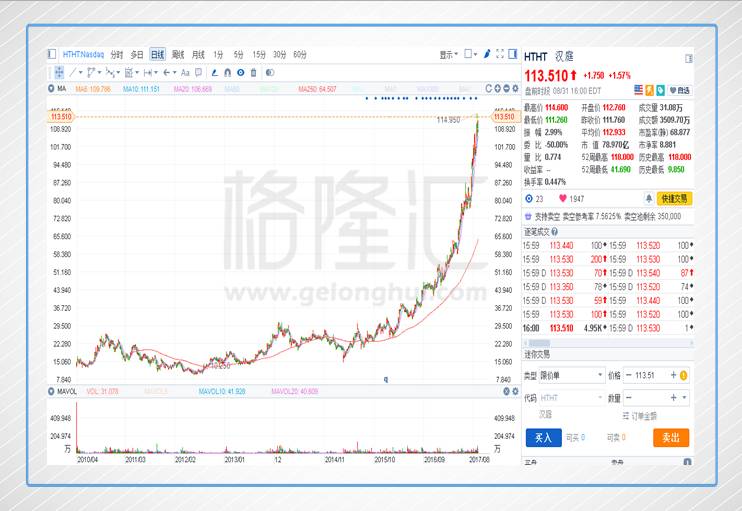Click the pink heart like icon
Image resolution: width=742 pixels, height=511 pixels.
point(563,198)
